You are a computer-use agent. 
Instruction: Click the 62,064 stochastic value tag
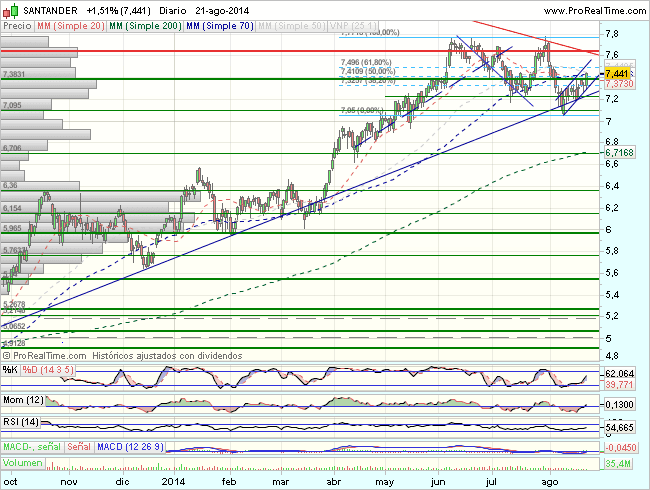[619, 374]
